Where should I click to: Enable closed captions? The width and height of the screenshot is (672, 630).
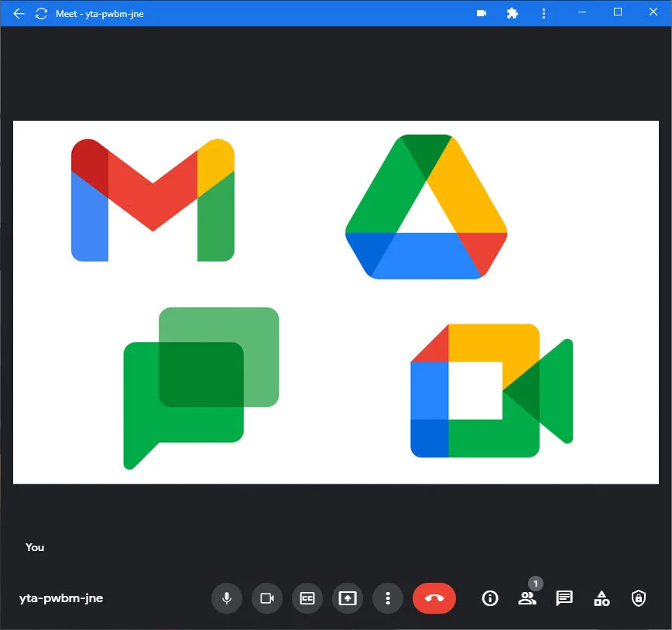pos(307,597)
